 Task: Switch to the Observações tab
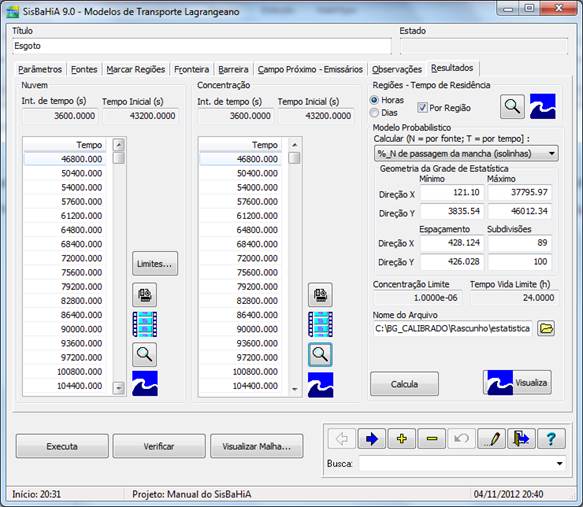397,70
